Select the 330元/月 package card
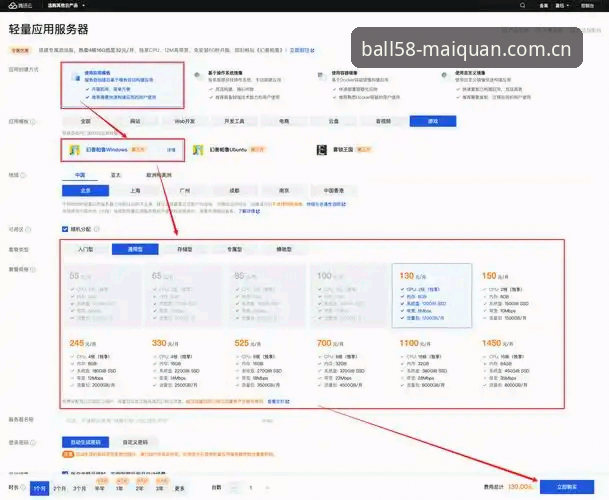Screen dimensions: 609x500 click(x=184, y=363)
